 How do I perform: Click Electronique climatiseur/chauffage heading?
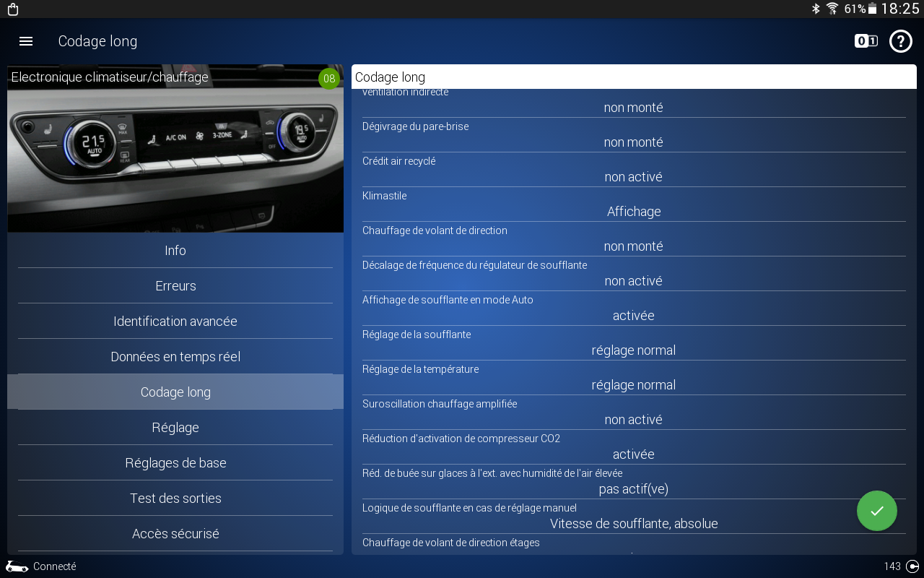click(110, 77)
